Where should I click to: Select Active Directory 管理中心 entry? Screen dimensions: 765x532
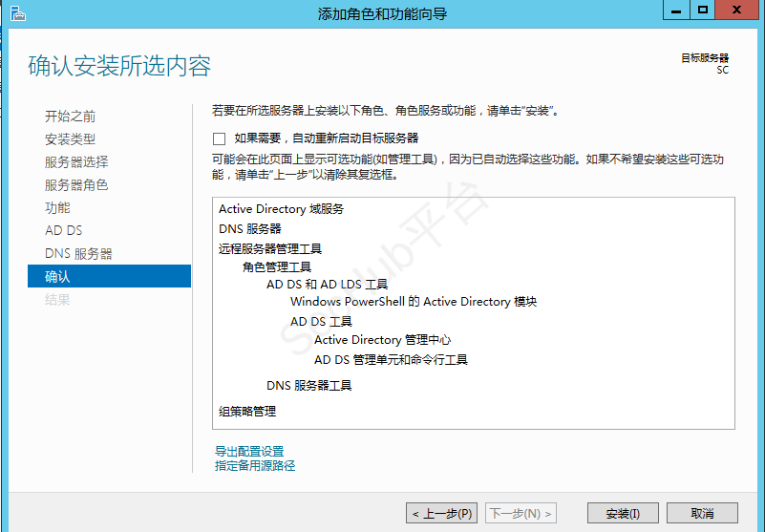tap(383, 340)
